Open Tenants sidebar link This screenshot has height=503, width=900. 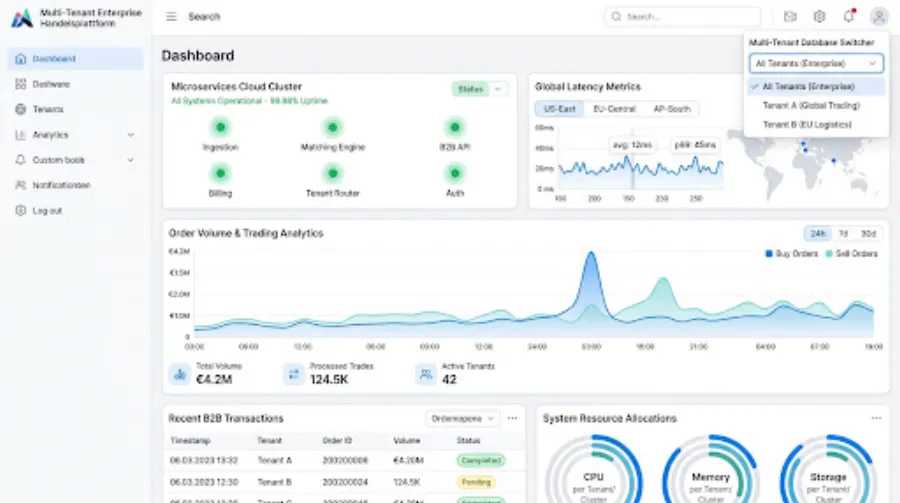point(76,109)
